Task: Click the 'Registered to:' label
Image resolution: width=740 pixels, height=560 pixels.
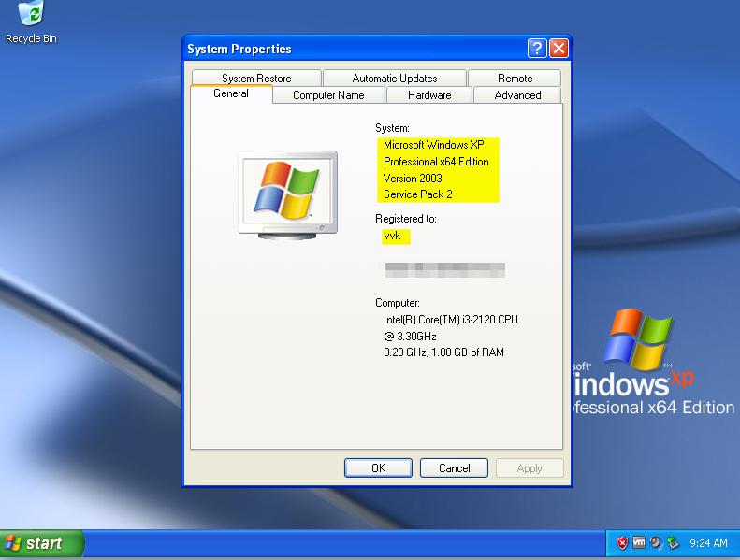Action: pyautogui.click(x=406, y=219)
